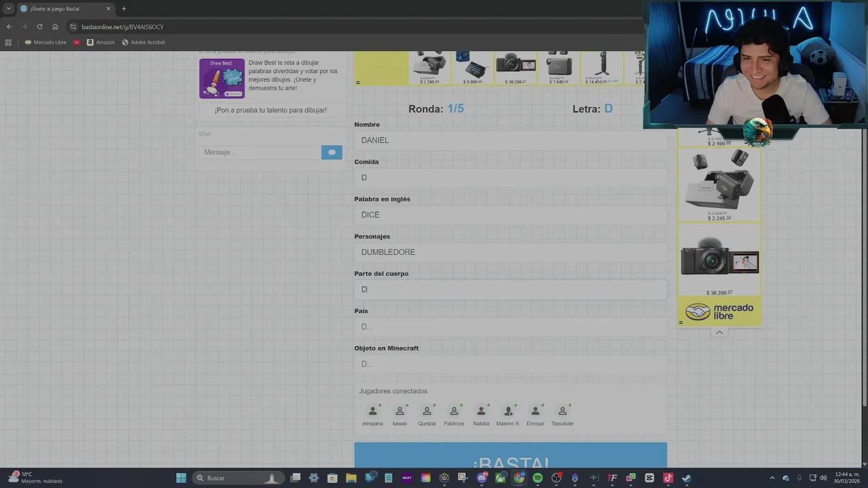Viewport: 868px width, 488px height.
Task: Open Mercado Libre bookmark
Action: click(45, 42)
